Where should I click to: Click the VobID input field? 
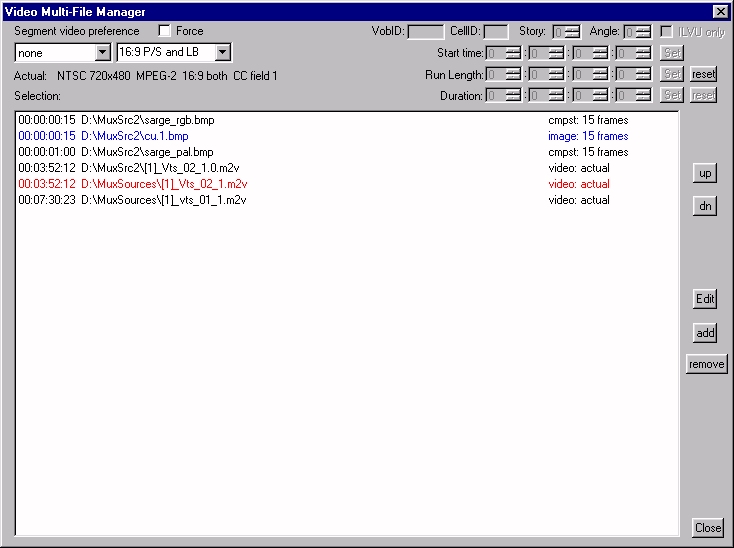tap(425, 32)
